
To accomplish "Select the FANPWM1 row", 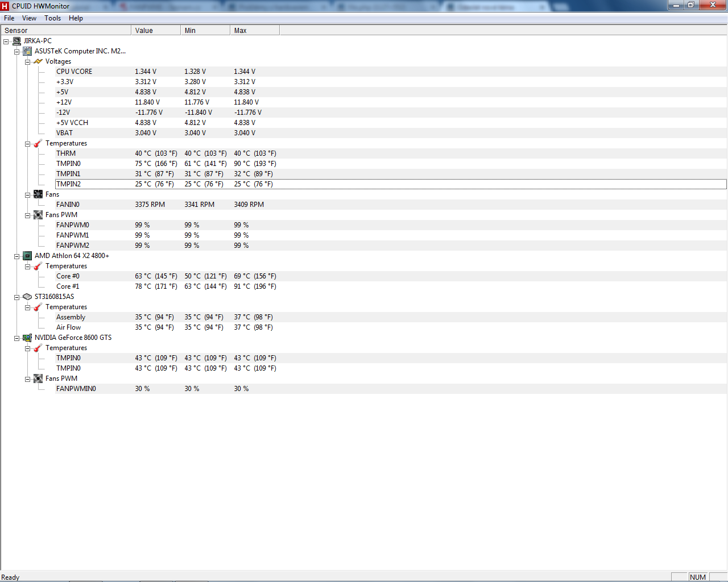I will pos(391,235).
